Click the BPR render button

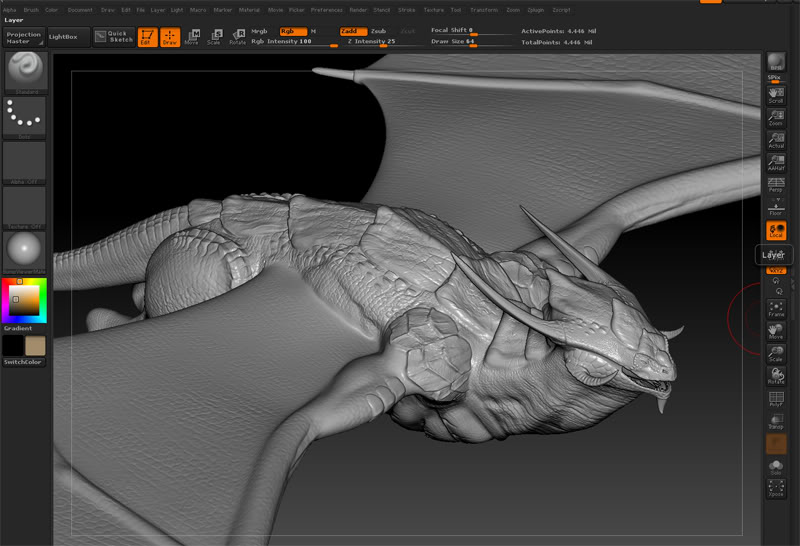(776, 62)
